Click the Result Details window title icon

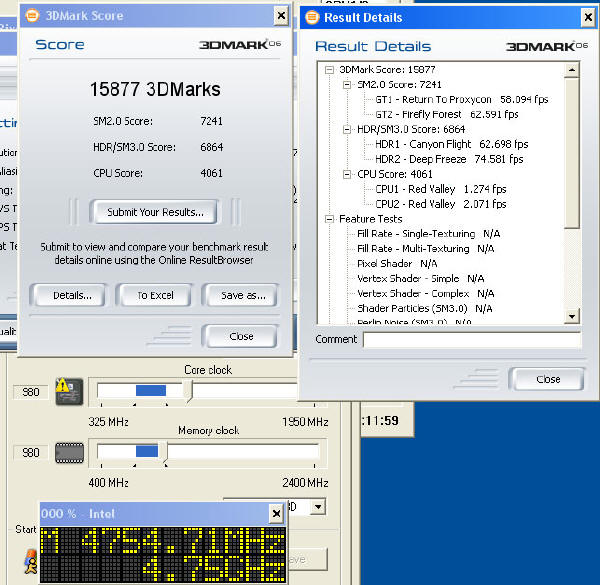pyautogui.click(x=312, y=17)
